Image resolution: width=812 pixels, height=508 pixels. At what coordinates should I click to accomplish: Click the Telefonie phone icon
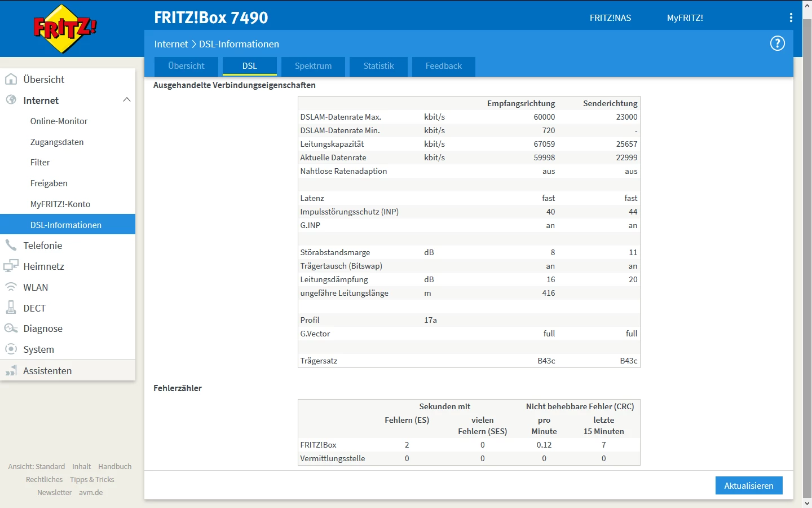[x=11, y=245]
